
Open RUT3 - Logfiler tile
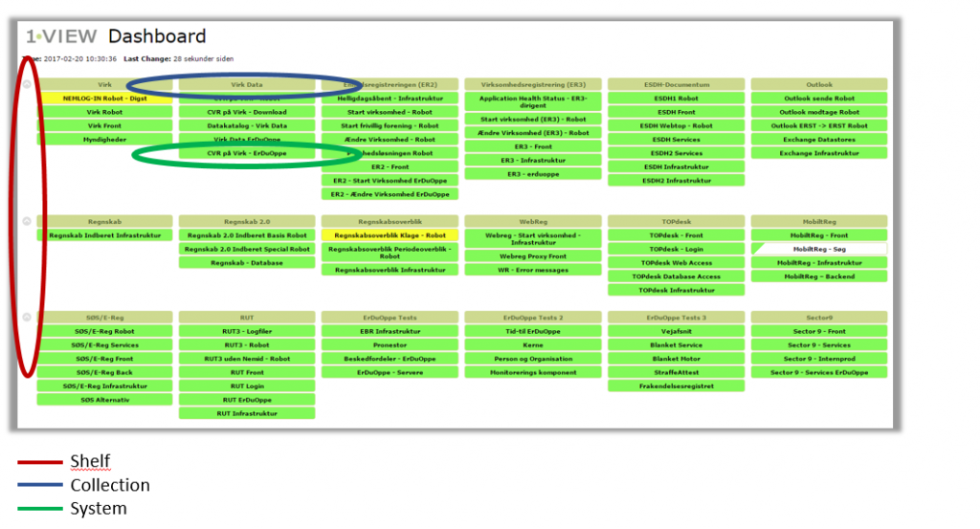click(247, 331)
